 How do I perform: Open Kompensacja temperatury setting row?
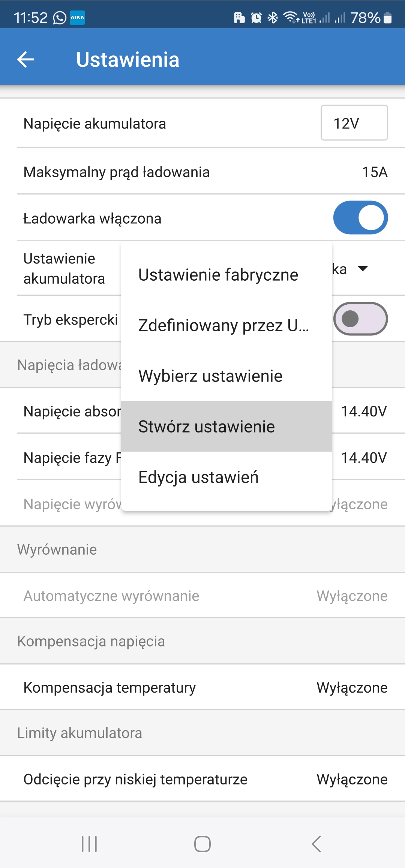[x=202, y=687]
